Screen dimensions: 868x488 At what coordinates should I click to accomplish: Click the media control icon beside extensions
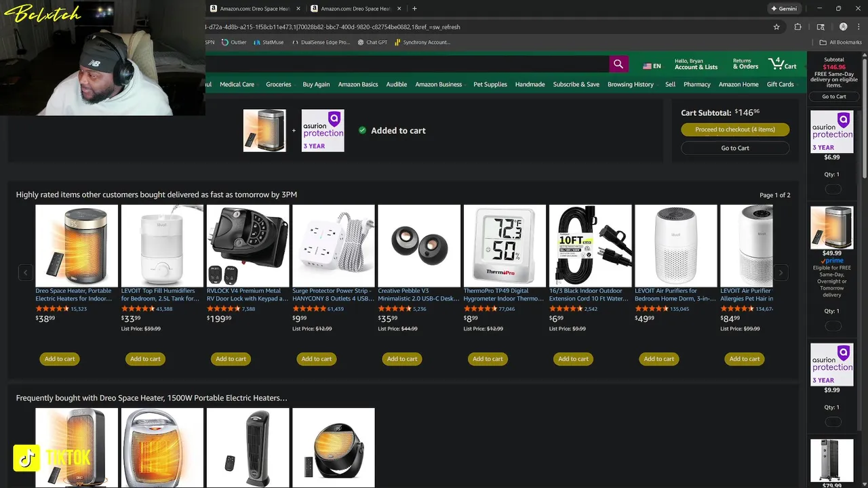point(821,27)
